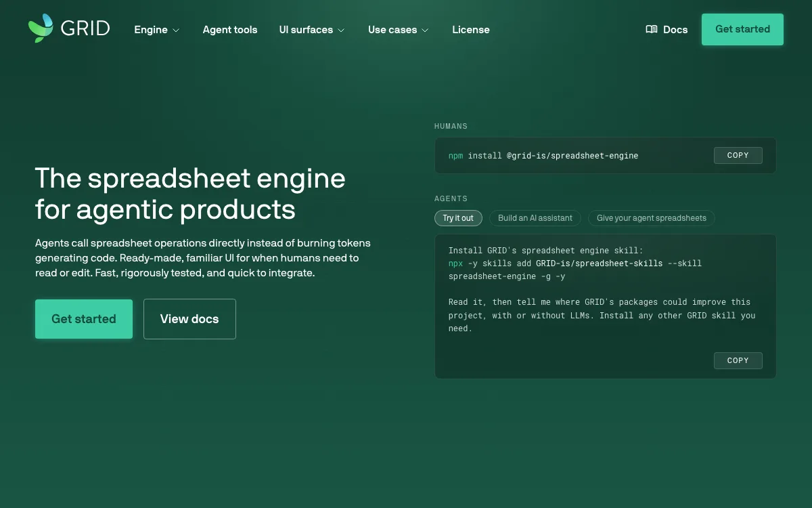Click the 'Agents call spreadsheet operations' paragraph
This screenshot has height=508, width=812.
pos(203,258)
